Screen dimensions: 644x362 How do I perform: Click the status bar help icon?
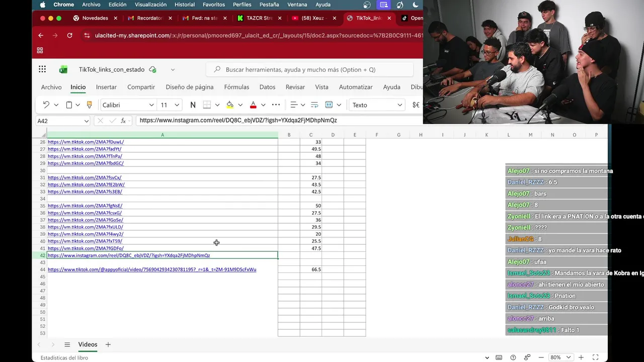[x=513, y=357]
